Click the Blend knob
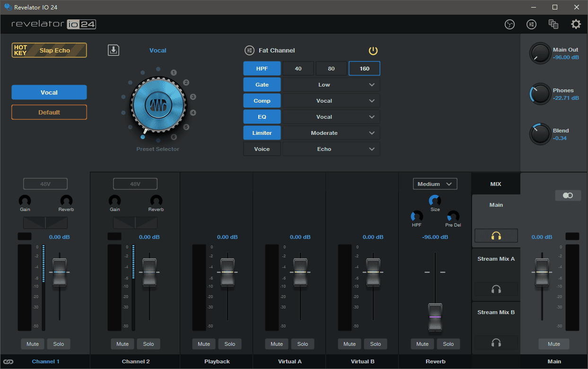Viewport: 588px width, 369px height. pos(540,134)
